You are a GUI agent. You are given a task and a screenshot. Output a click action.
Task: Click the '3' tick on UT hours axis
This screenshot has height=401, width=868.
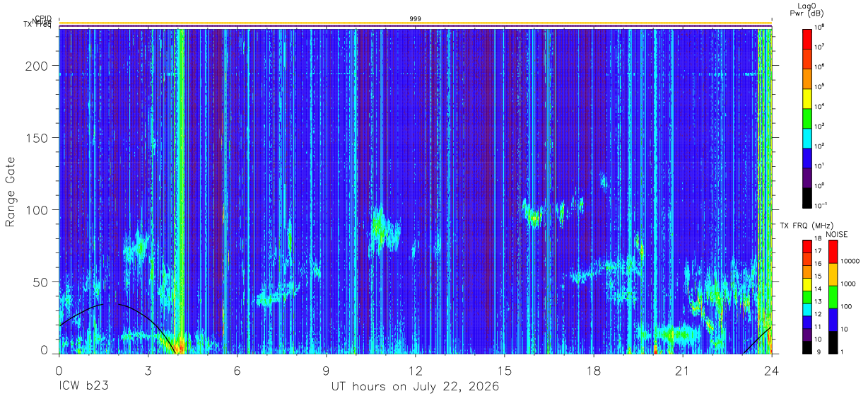(x=148, y=371)
